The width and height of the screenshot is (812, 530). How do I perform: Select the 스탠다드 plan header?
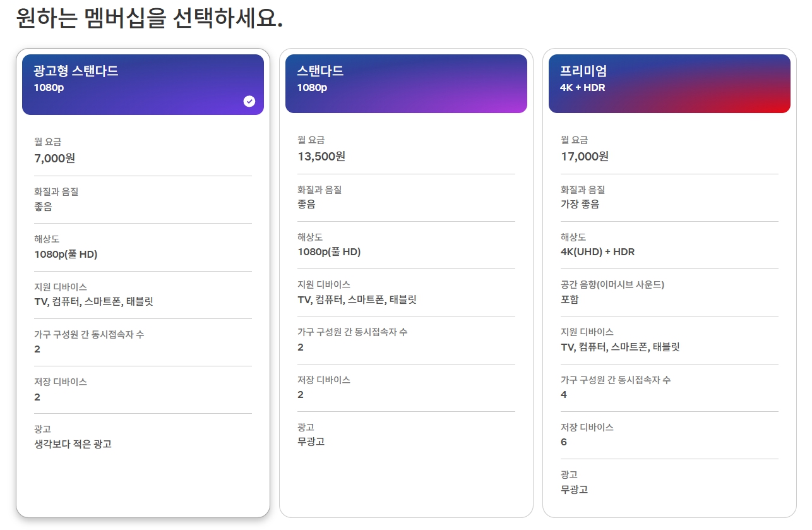[x=406, y=83]
